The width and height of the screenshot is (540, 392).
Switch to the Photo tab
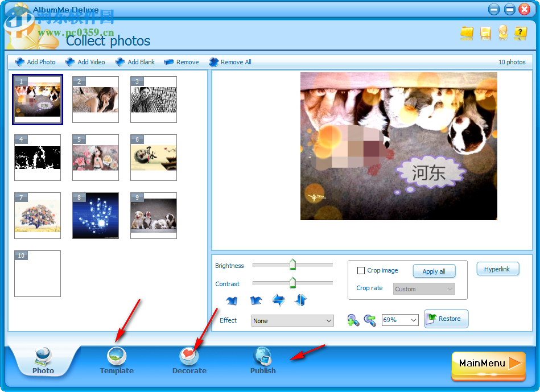click(x=43, y=361)
